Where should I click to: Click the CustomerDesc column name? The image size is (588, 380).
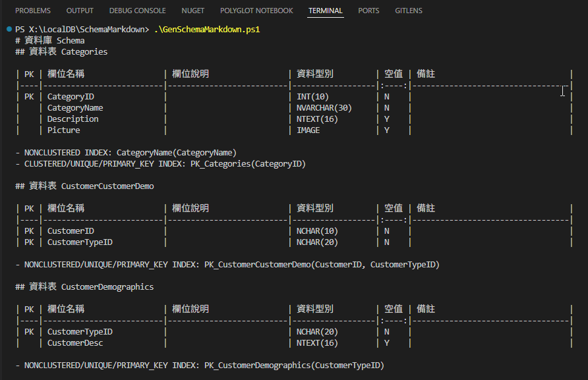(x=75, y=343)
